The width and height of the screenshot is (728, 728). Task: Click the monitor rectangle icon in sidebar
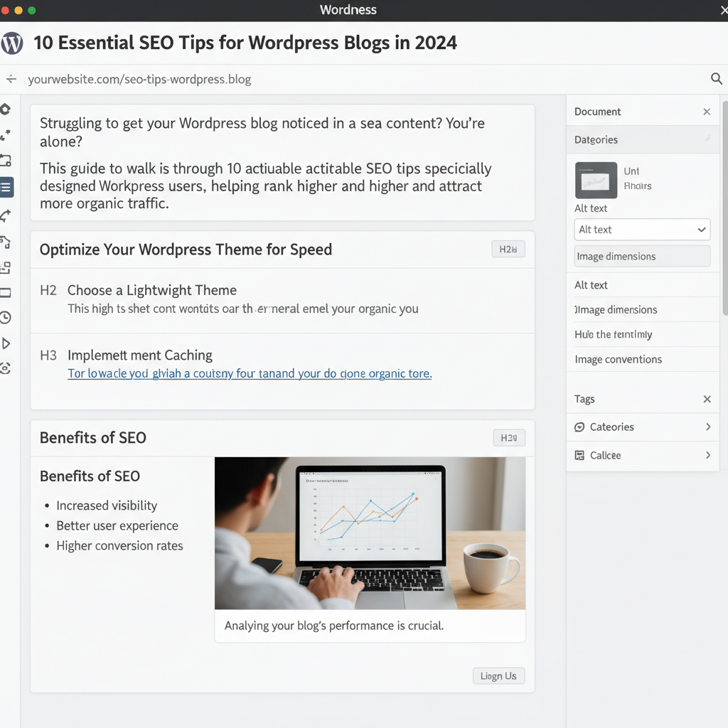[6, 292]
